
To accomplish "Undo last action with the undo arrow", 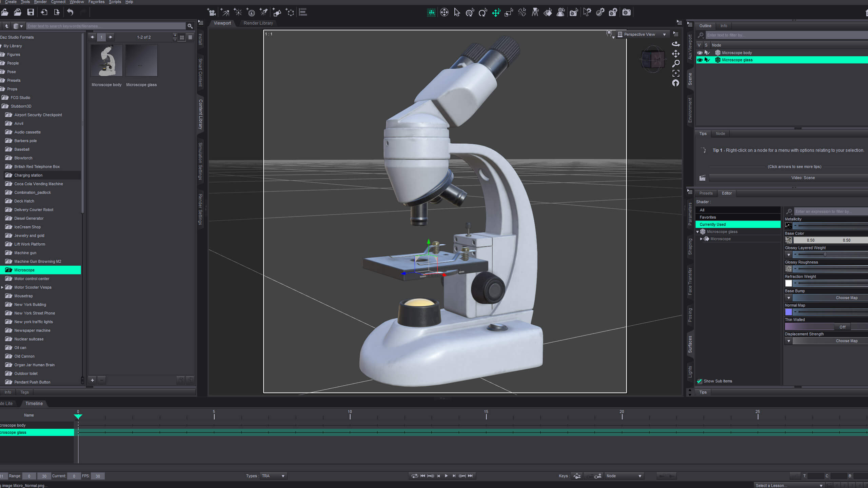I will click(70, 13).
